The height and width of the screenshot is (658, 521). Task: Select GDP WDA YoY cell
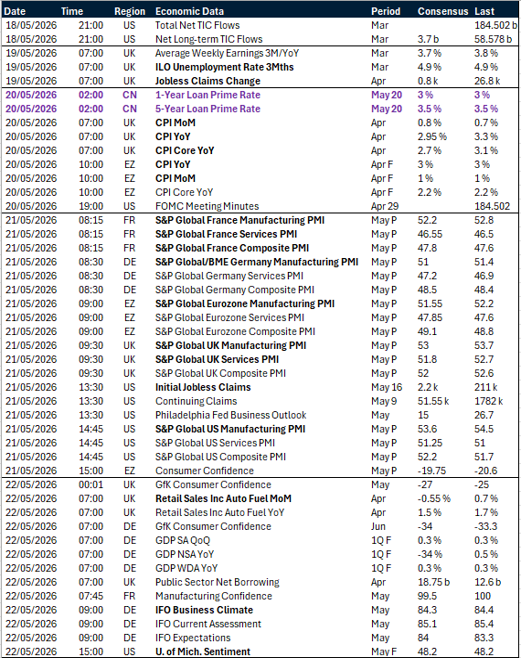click(x=187, y=568)
